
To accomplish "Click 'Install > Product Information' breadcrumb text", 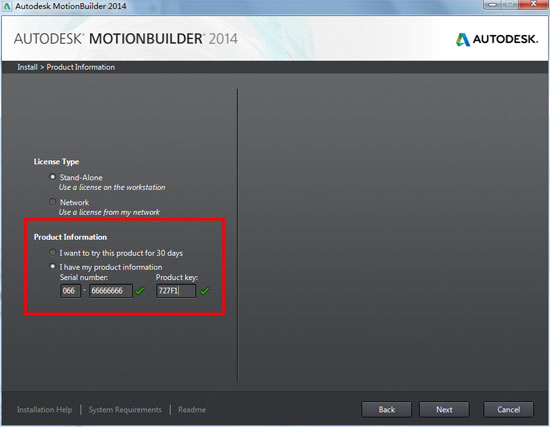I will (66, 67).
